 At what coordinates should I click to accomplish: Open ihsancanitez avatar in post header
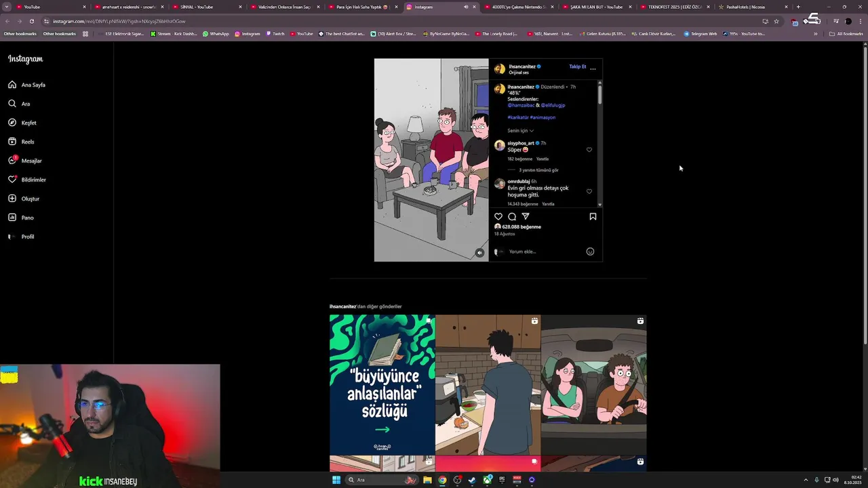[500, 69]
